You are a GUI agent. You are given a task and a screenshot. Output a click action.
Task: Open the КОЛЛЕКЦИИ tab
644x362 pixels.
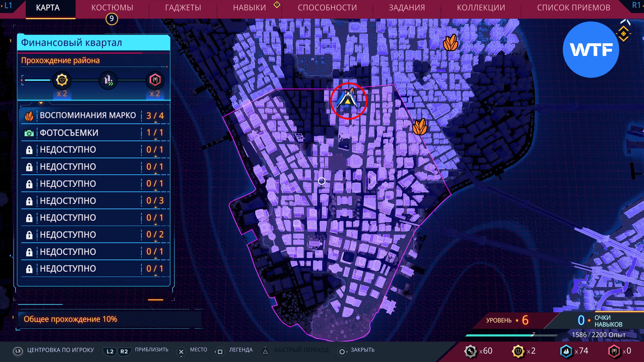(481, 8)
